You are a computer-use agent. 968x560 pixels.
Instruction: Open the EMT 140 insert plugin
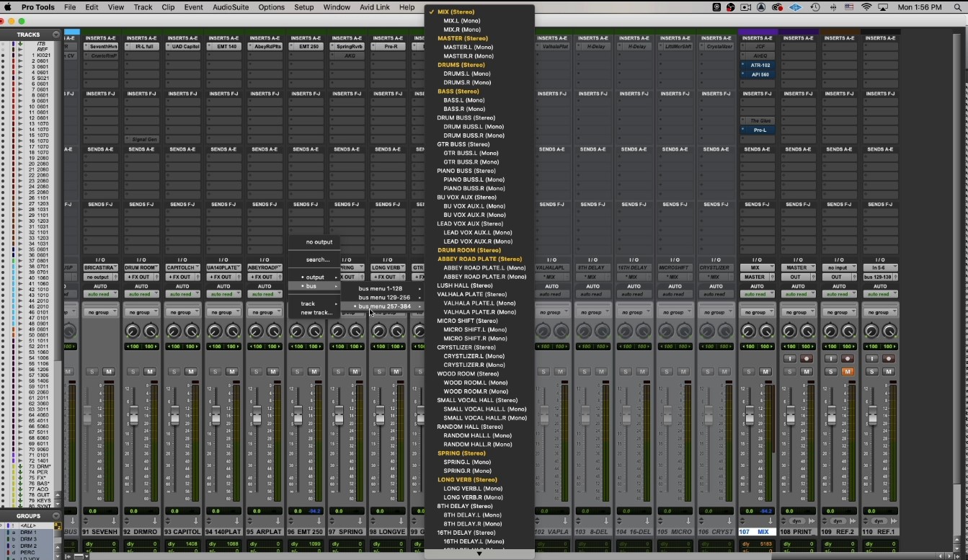[x=223, y=46]
